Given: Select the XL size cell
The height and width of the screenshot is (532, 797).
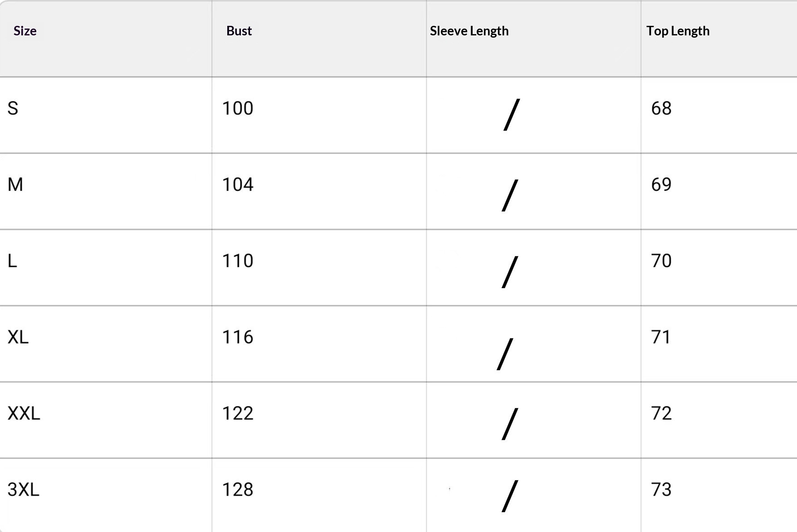Looking at the screenshot, I should click(18, 337).
